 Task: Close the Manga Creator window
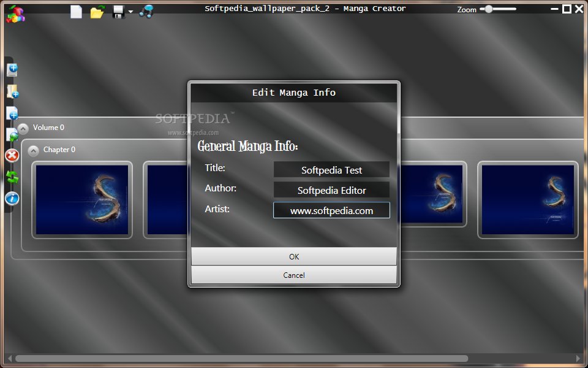click(x=579, y=9)
